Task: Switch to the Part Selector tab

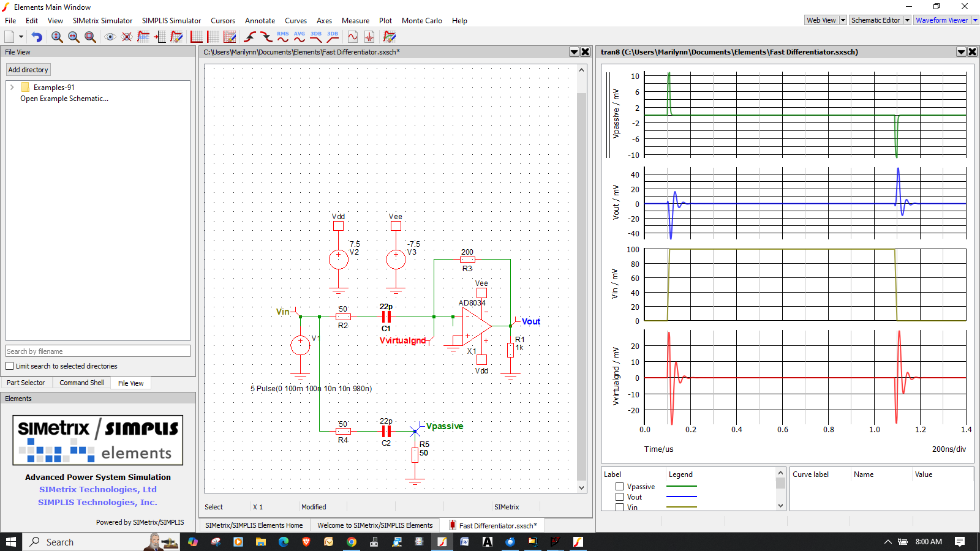Action: pos(26,383)
